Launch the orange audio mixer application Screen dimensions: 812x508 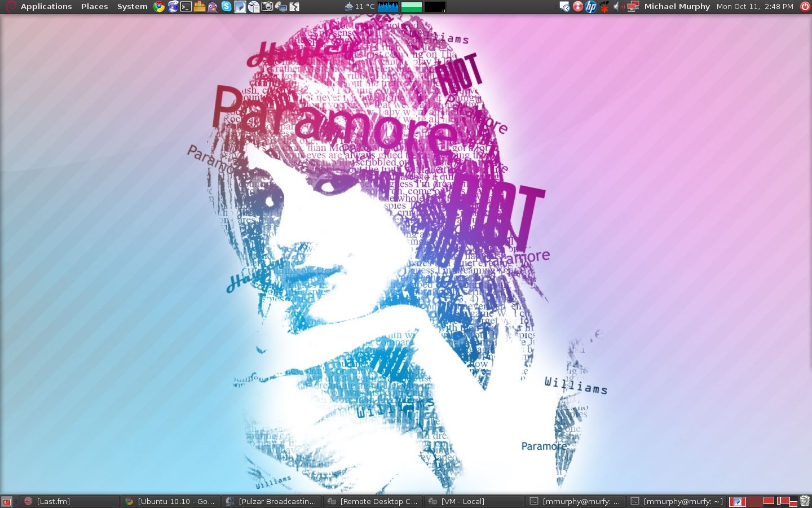(x=200, y=7)
